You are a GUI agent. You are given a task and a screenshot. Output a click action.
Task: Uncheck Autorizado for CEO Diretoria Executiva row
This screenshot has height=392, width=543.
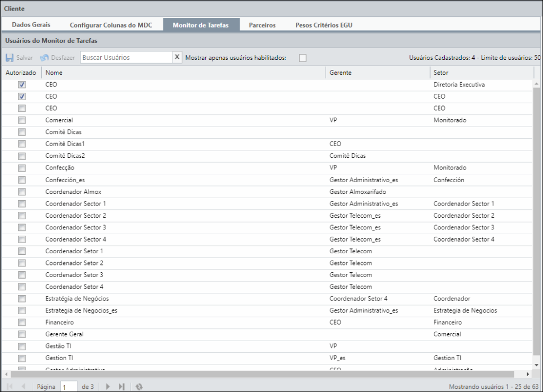[22, 84]
